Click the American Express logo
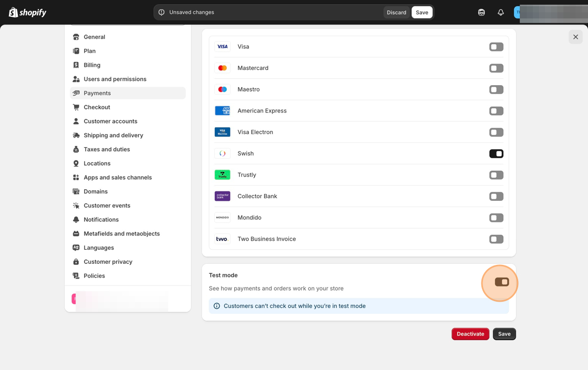 coord(223,111)
